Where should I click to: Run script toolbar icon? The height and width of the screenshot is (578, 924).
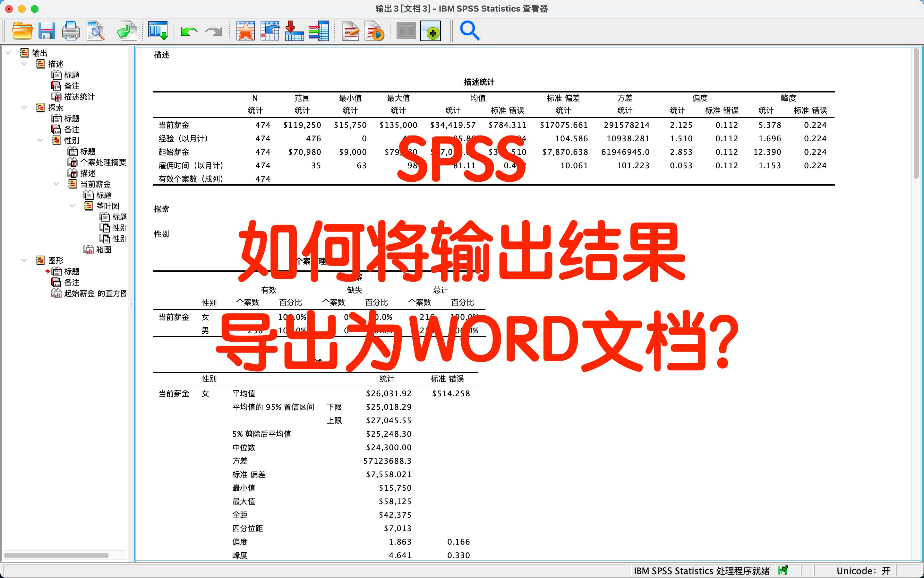point(374,31)
